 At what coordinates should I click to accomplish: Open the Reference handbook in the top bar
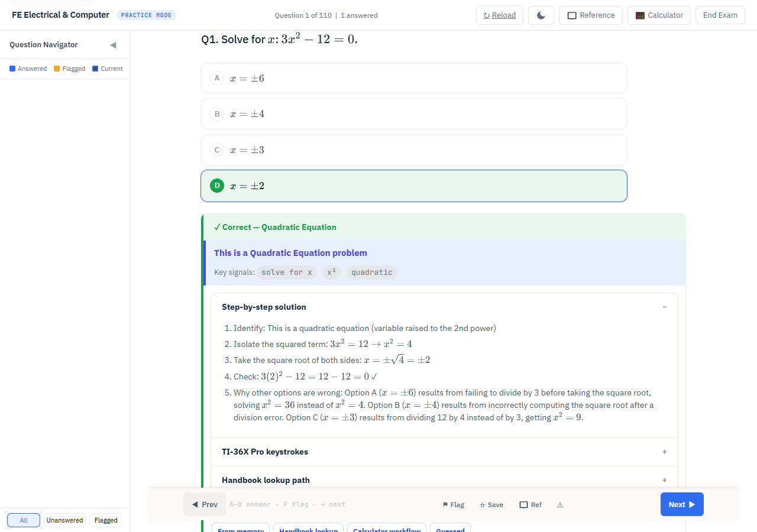[591, 15]
